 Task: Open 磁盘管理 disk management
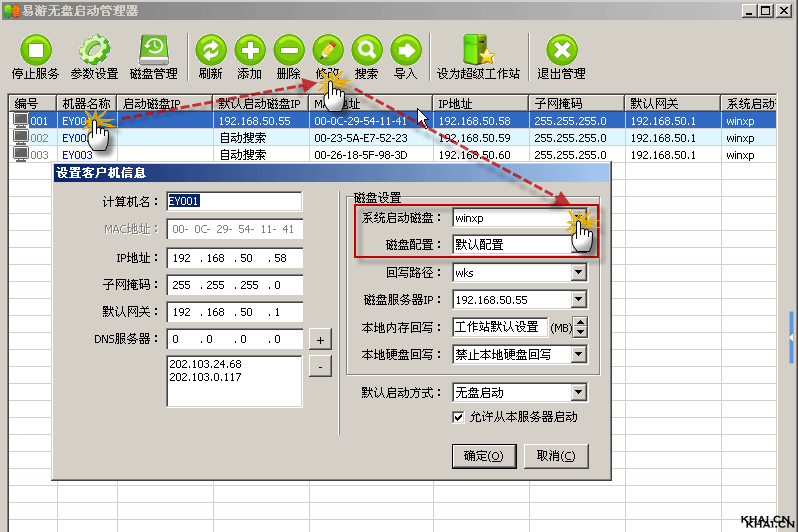tap(153, 50)
